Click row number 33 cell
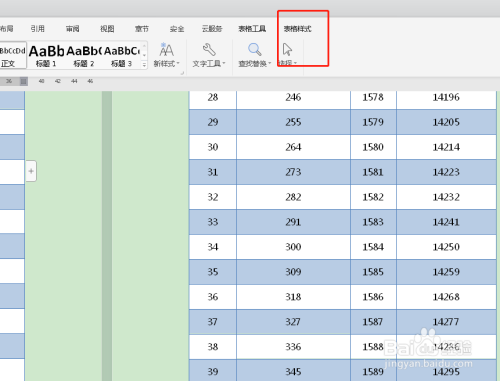500x381 pixels. [213, 222]
